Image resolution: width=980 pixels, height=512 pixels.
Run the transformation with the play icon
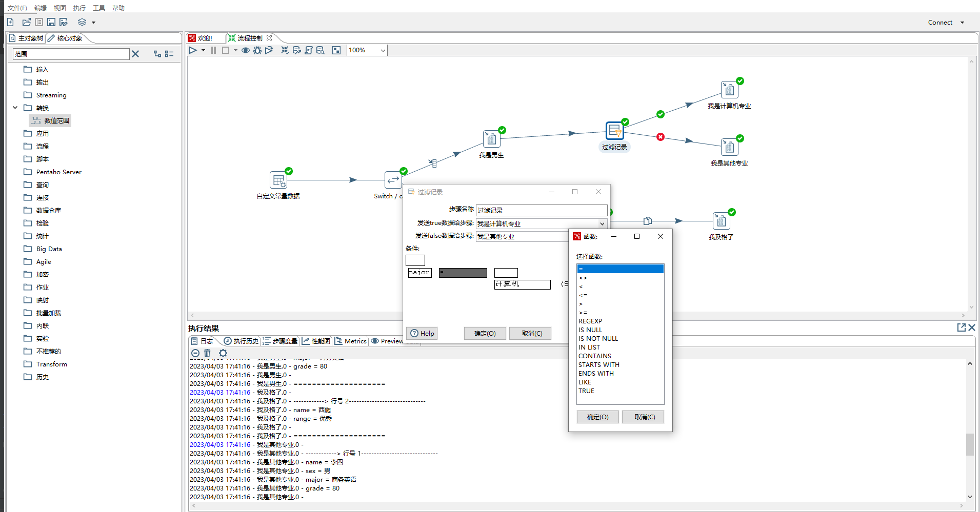click(193, 50)
